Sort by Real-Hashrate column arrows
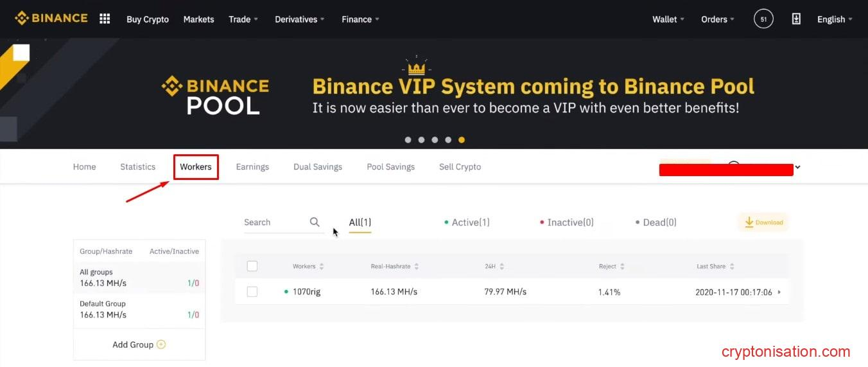Viewport: 868px width, 367px height. tap(417, 266)
